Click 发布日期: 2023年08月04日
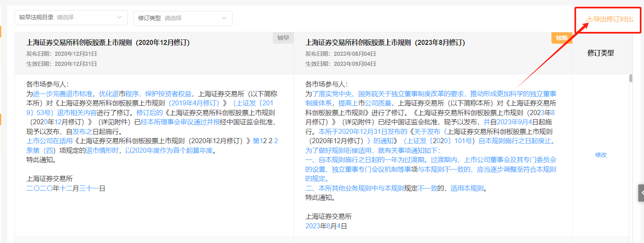The height and width of the screenshot is (243, 644). (x=341, y=54)
